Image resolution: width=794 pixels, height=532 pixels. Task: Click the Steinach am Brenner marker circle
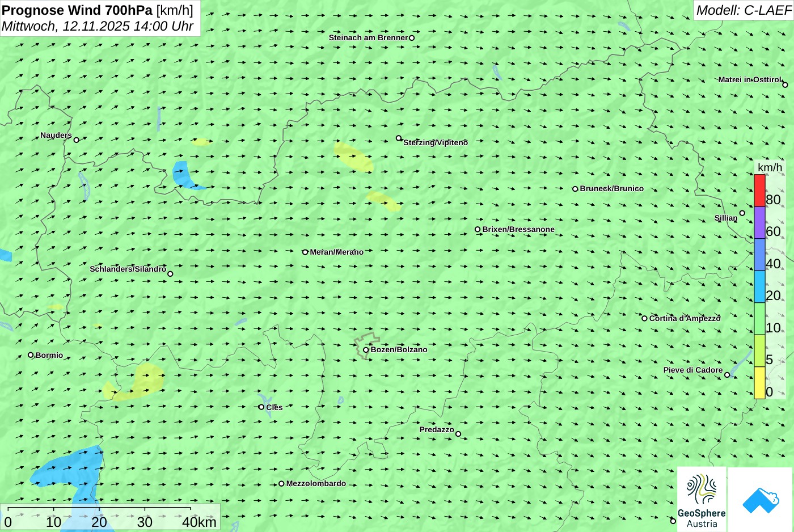point(412,38)
